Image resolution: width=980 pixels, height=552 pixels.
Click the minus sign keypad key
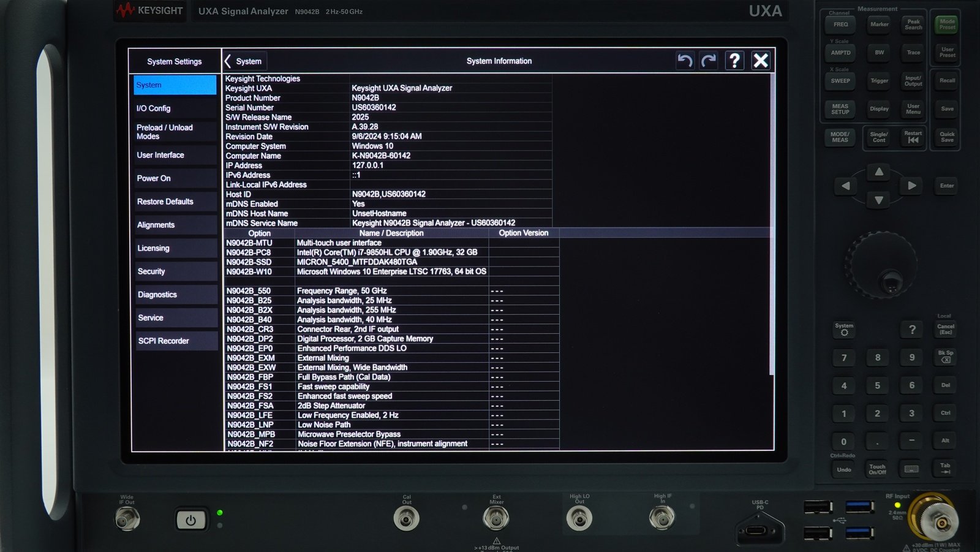tap(911, 441)
